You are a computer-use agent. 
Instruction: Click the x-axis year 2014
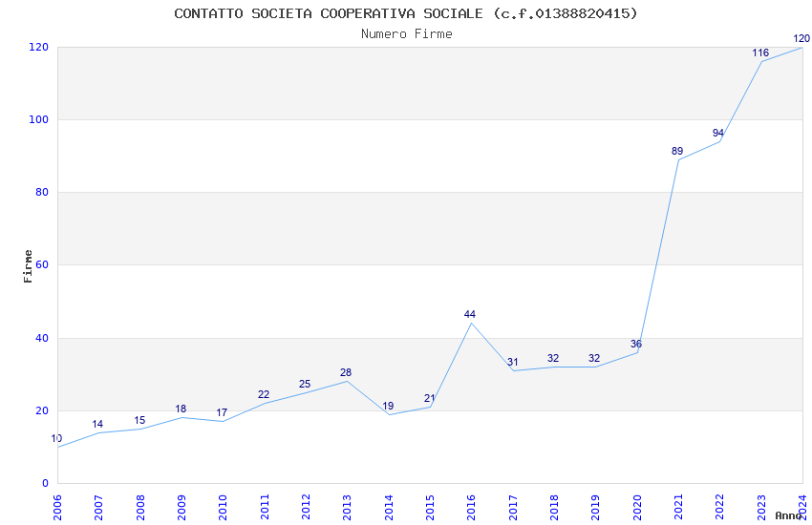click(389, 507)
